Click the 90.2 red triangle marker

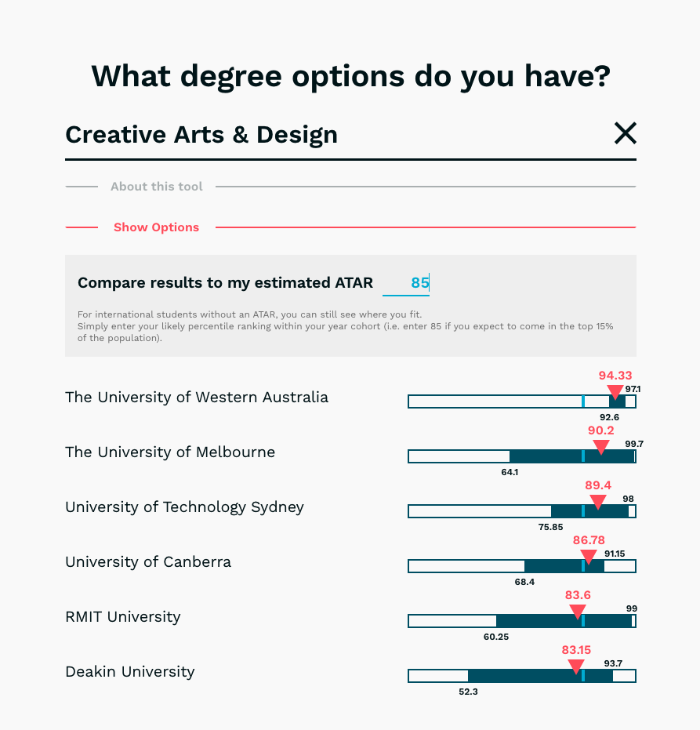(x=600, y=447)
